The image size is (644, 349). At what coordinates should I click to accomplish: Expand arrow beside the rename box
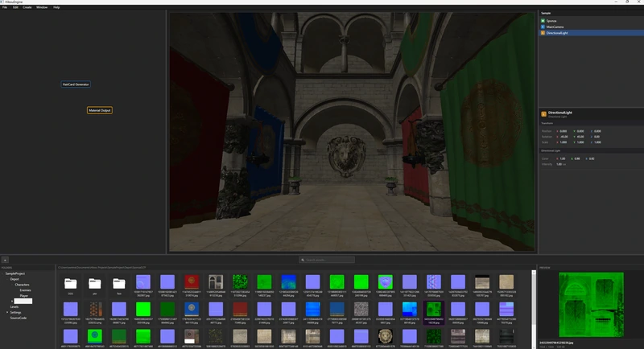pos(12,301)
